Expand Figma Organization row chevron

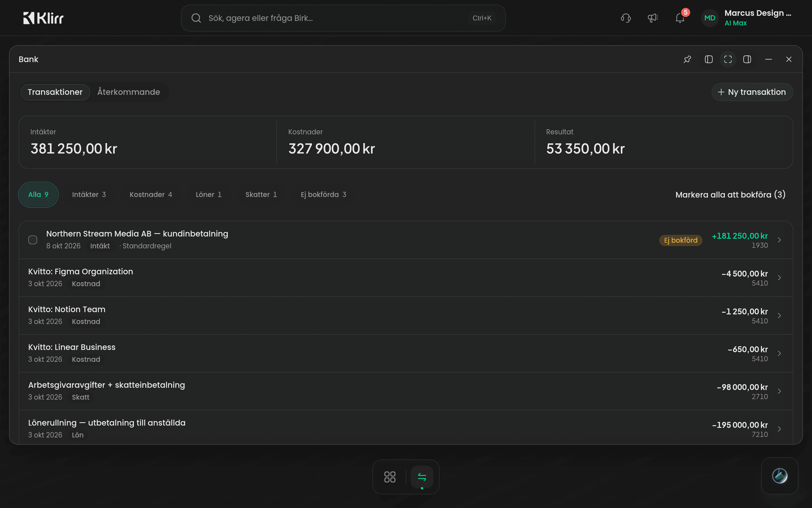(x=779, y=278)
